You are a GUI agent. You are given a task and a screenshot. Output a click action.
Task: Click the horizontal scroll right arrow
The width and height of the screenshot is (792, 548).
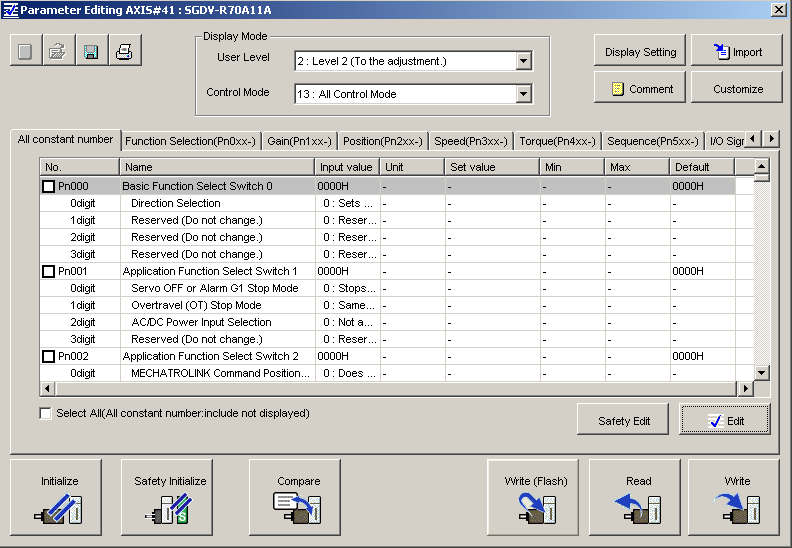coord(746,388)
